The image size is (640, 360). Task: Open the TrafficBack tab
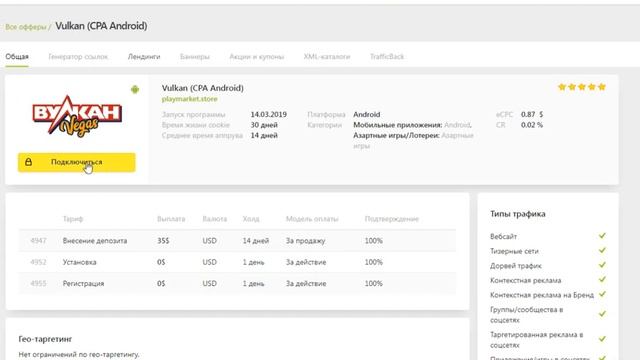tap(387, 57)
